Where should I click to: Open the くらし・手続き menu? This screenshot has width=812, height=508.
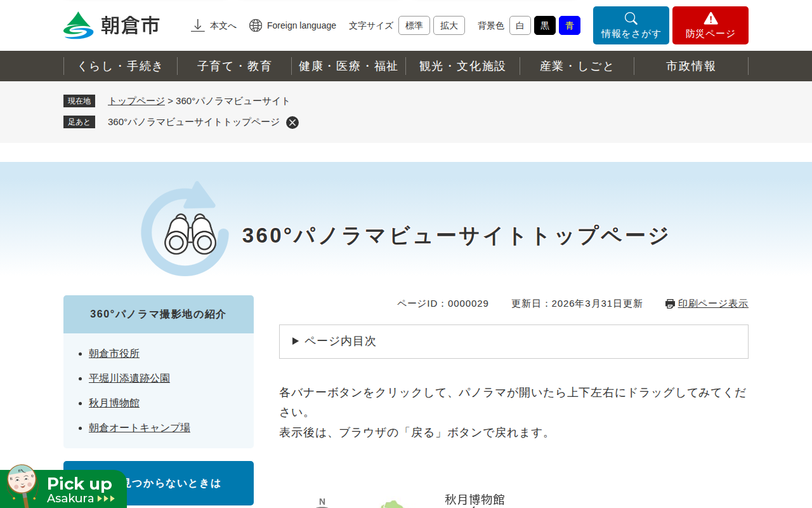pos(121,66)
